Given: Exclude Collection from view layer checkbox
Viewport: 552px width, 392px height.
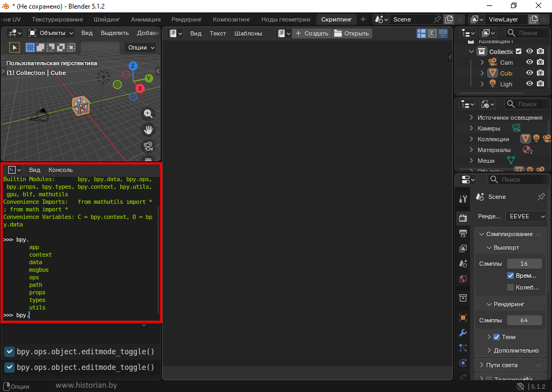Looking at the screenshot, I should 519,51.
